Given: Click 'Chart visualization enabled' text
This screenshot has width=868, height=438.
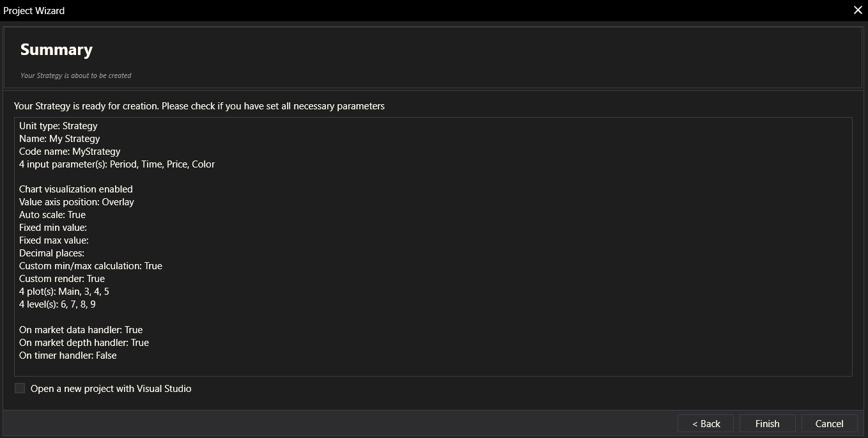Looking at the screenshot, I should 76,189.
